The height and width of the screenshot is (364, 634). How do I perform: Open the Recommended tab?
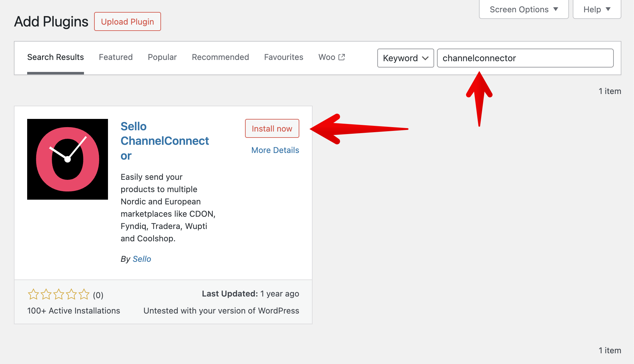[x=220, y=57]
